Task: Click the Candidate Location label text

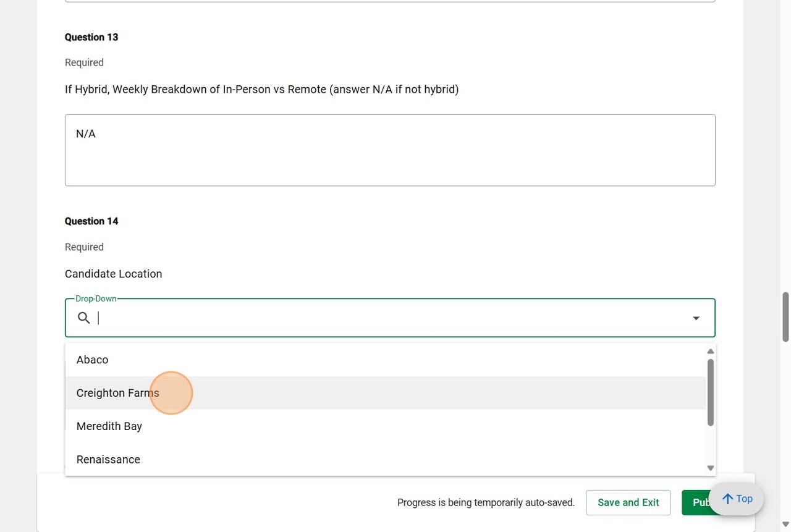Action: click(x=113, y=274)
